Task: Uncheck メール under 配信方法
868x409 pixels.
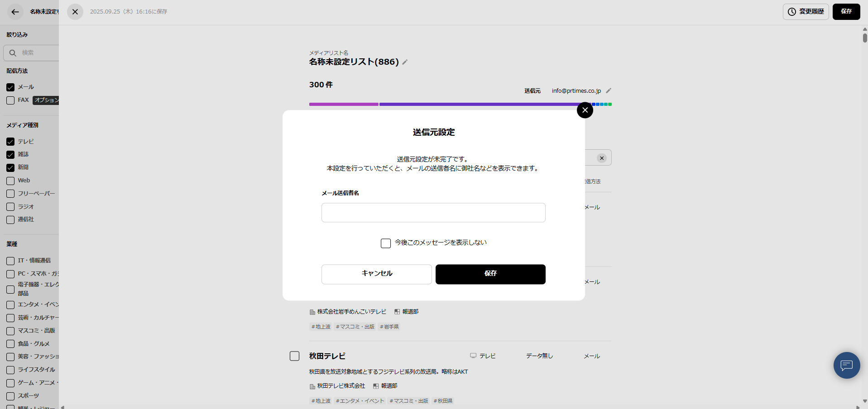Action: (10, 87)
